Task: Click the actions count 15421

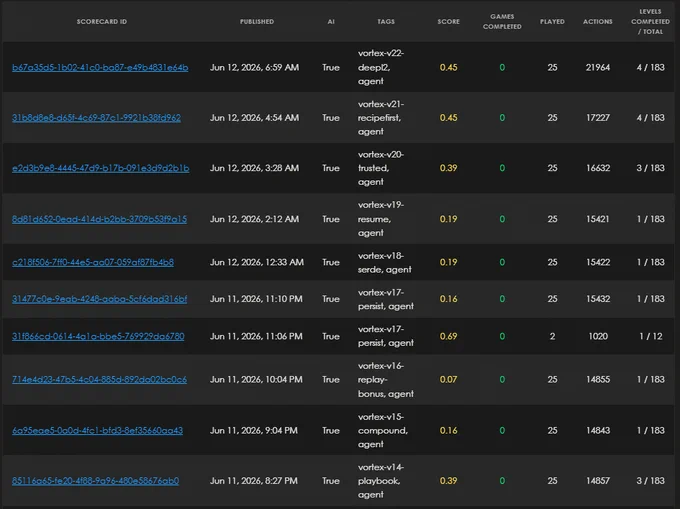Action: coord(598,219)
